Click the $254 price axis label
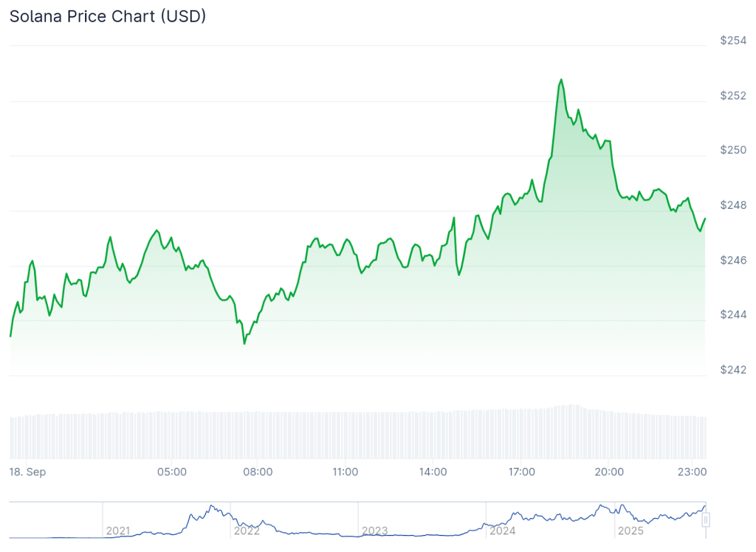This screenshot has height=552, width=756. coord(734,41)
